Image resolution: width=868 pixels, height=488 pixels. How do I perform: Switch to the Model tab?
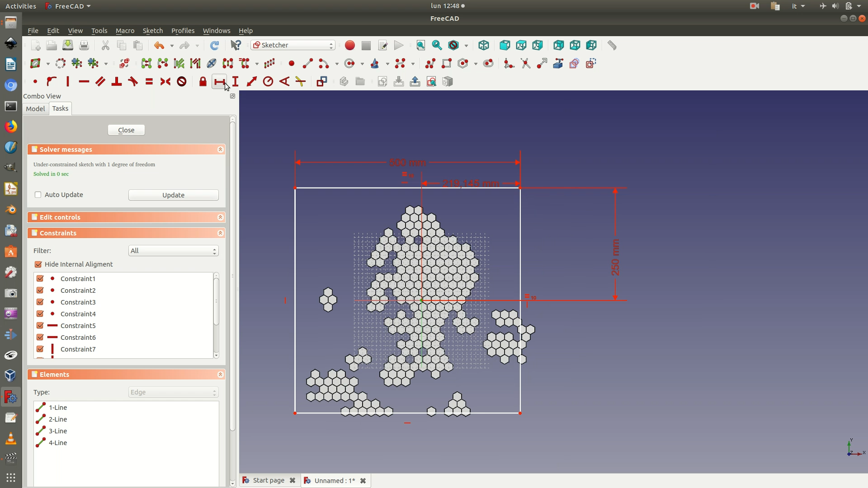(x=35, y=109)
